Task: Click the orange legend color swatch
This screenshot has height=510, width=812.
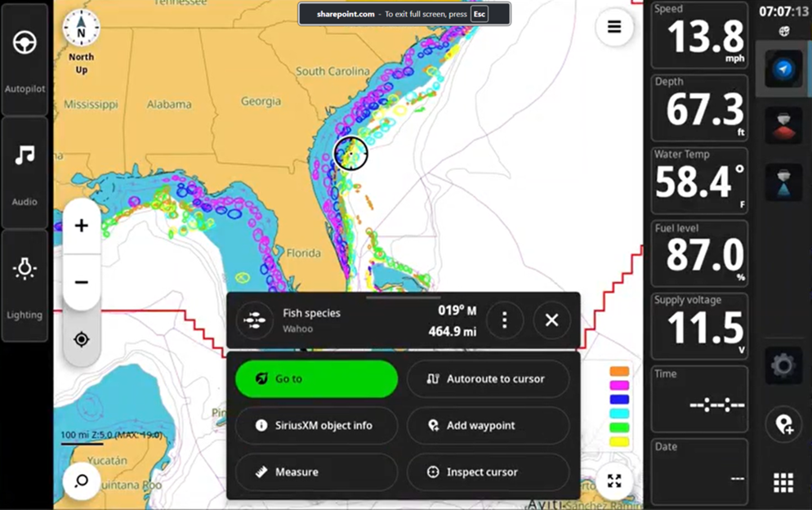Action: pyautogui.click(x=619, y=372)
